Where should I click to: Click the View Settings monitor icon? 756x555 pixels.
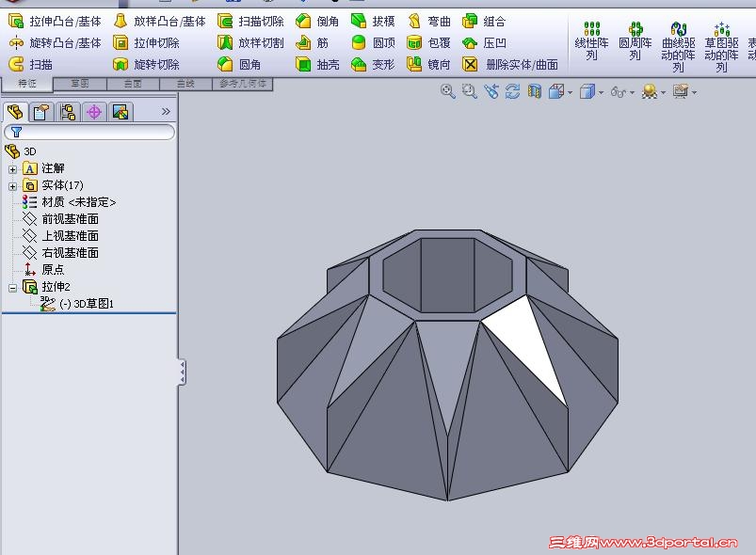point(681,91)
